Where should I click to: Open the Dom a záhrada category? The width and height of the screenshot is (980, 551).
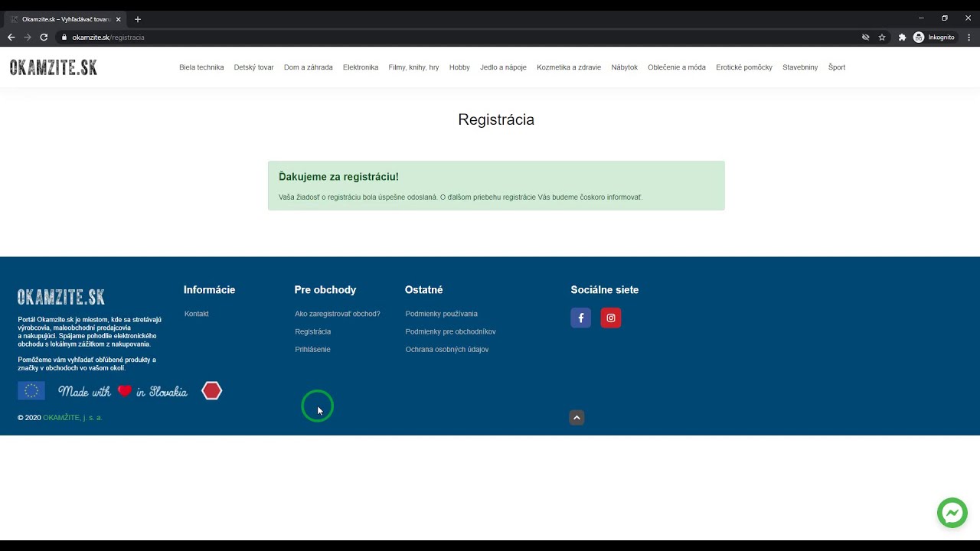(x=309, y=67)
